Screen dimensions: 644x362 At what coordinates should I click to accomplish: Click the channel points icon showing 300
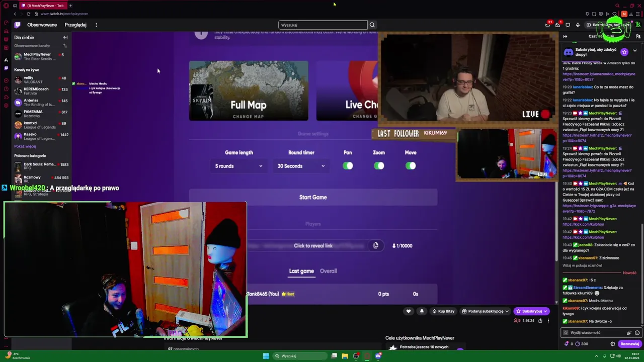pyautogui.click(x=578, y=344)
